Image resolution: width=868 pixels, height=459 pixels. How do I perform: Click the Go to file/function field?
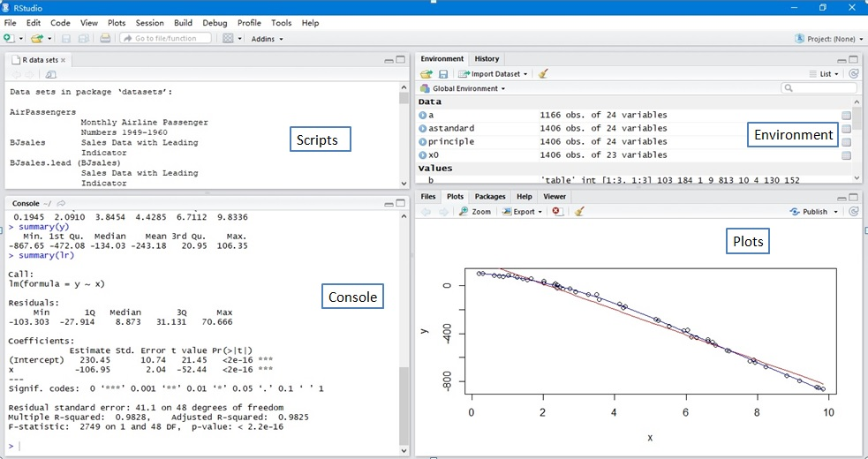point(166,38)
